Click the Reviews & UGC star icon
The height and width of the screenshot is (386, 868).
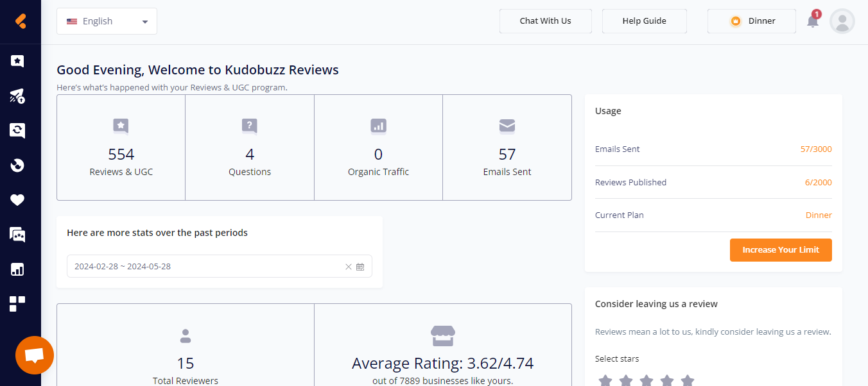click(x=121, y=126)
